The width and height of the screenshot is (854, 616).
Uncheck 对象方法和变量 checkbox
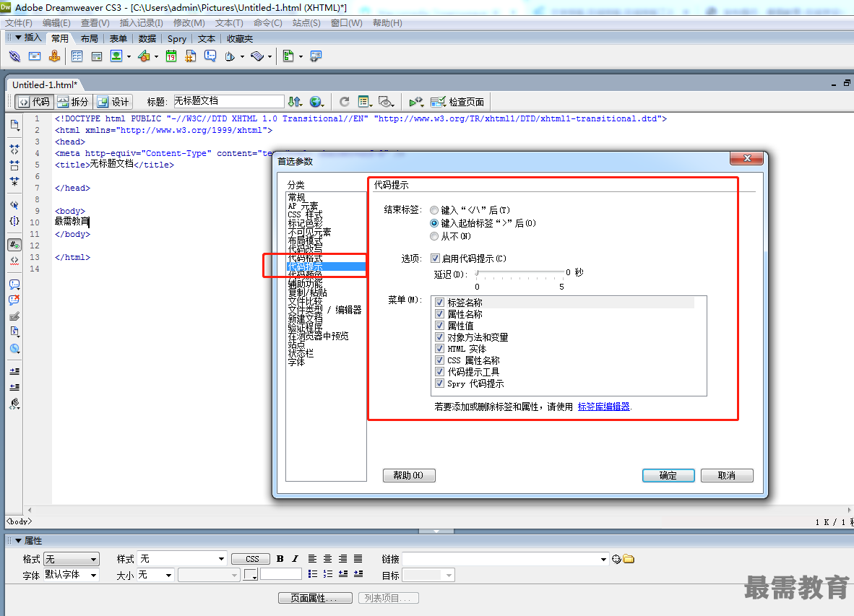click(439, 337)
